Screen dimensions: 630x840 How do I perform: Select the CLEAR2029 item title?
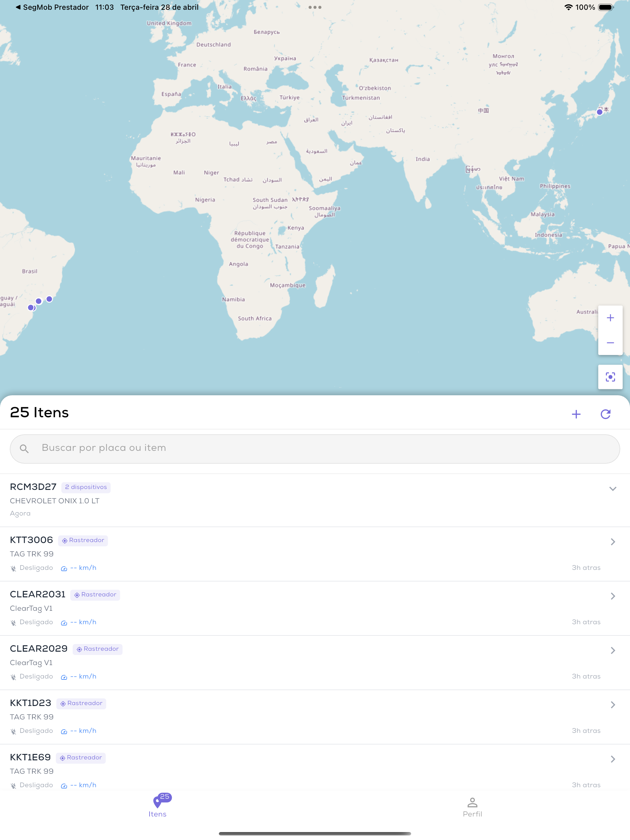tap(39, 649)
